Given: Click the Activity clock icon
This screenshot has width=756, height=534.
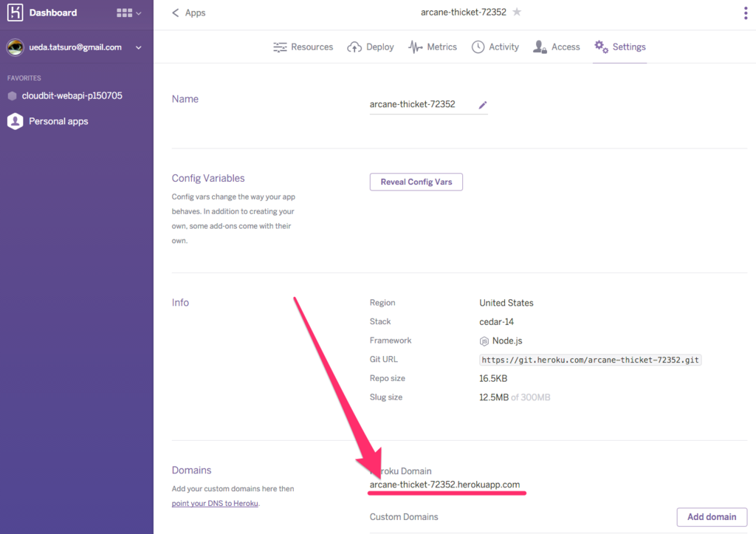Looking at the screenshot, I should click(478, 47).
